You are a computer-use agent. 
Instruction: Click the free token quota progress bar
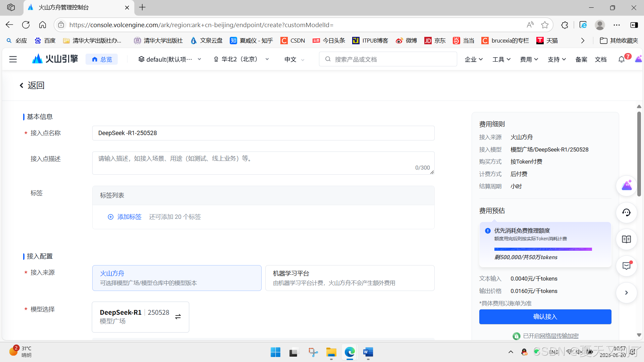[x=543, y=249]
